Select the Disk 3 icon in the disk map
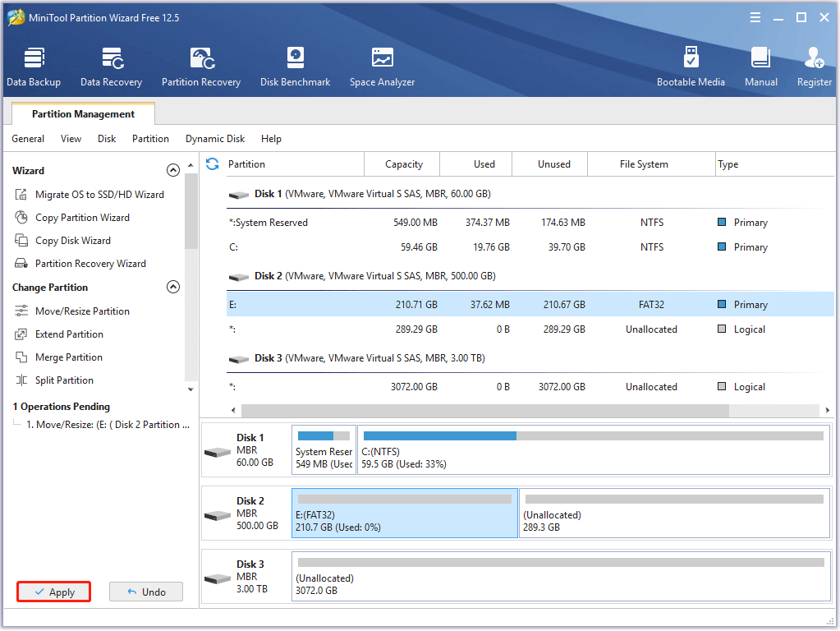The image size is (840, 631). (x=218, y=579)
